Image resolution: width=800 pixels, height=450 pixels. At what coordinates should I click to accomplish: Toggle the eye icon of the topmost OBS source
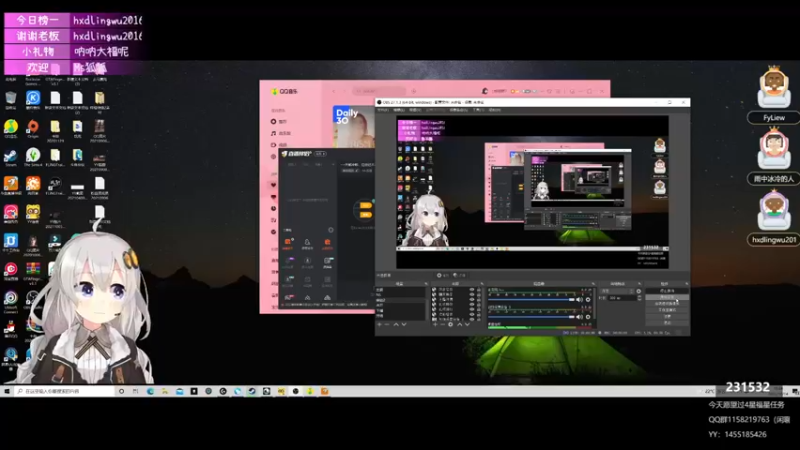472,290
